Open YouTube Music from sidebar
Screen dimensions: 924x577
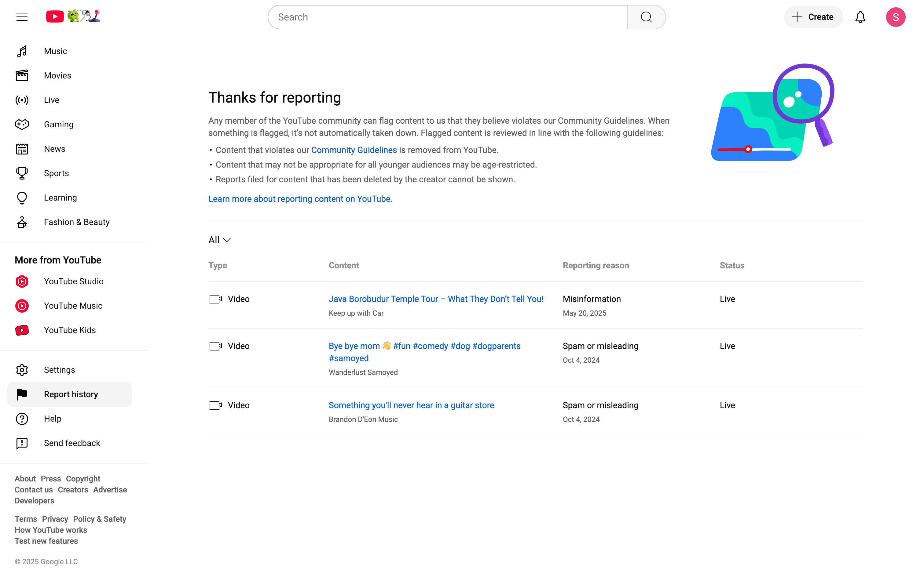coord(73,306)
